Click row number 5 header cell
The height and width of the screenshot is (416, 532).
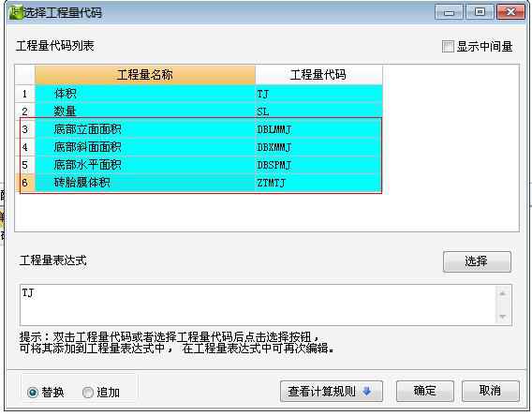click(x=24, y=165)
